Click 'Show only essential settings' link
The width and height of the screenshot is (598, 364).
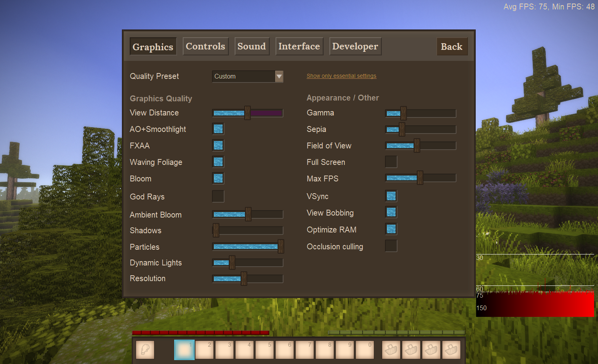[x=341, y=76]
